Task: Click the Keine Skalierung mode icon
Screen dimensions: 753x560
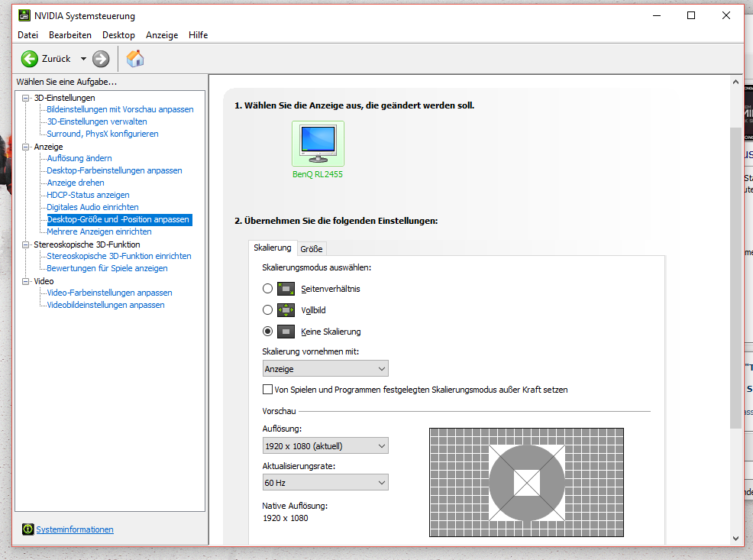Action: [286, 332]
